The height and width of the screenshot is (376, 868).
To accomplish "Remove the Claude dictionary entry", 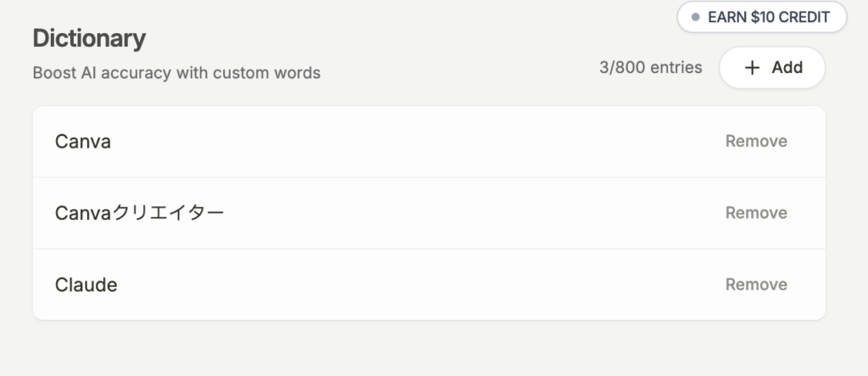I will coord(756,284).
